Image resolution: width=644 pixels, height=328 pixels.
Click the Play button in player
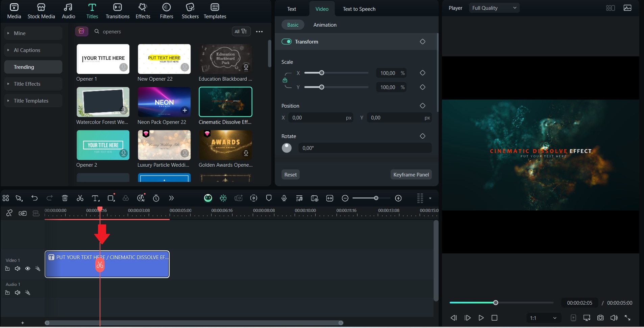(x=481, y=318)
